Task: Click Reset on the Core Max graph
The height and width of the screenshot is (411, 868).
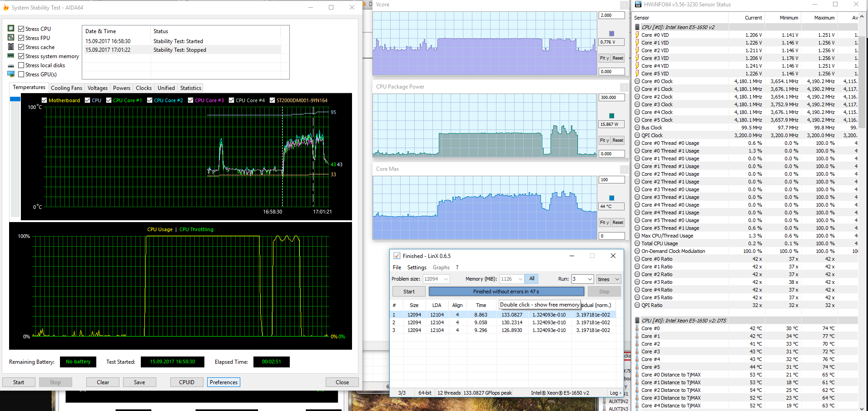Action: (618, 223)
